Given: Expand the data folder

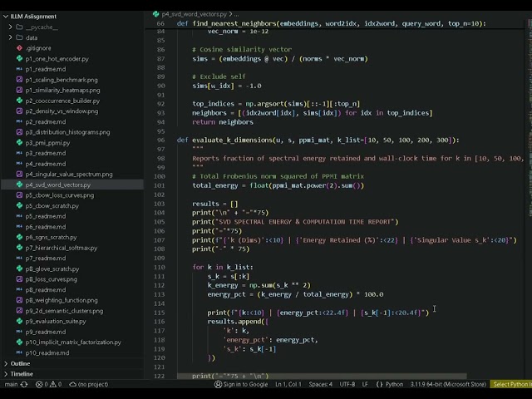Looking at the screenshot, I should 10,37.
